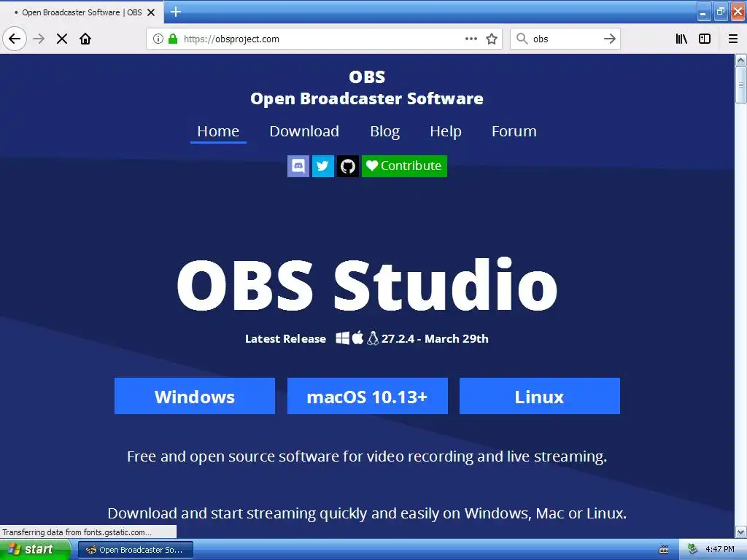
Task: Select the Open Broadcaster Software browser tab
Action: click(x=81, y=12)
